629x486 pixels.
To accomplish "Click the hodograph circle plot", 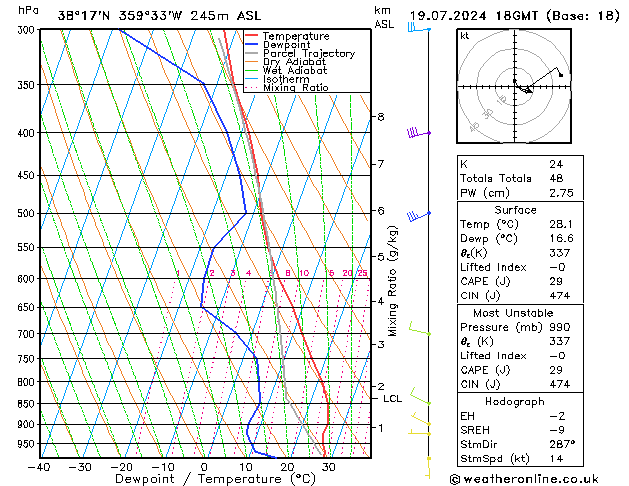I will [x=514, y=88].
